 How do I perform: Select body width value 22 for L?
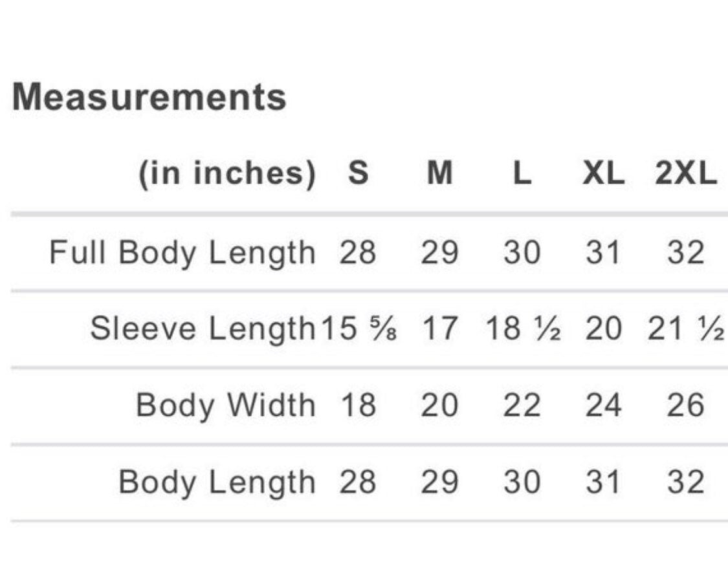(x=522, y=405)
